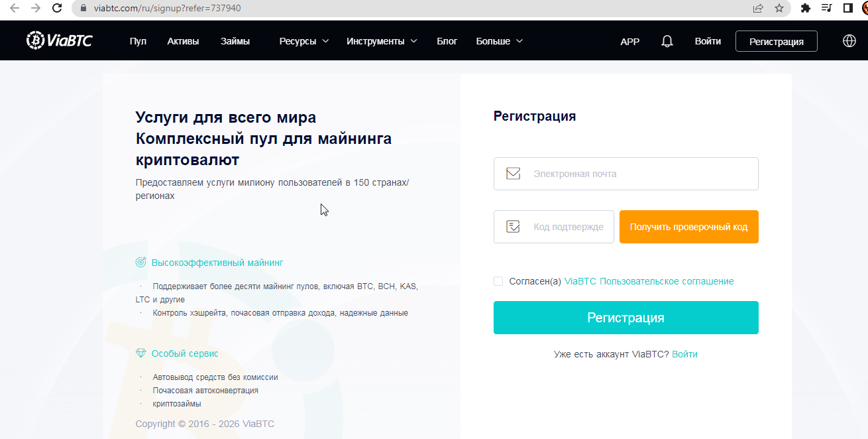Expand the Инструменты dropdown menu
This screenshot has height=439, width=868.
(x=382, y=41)
